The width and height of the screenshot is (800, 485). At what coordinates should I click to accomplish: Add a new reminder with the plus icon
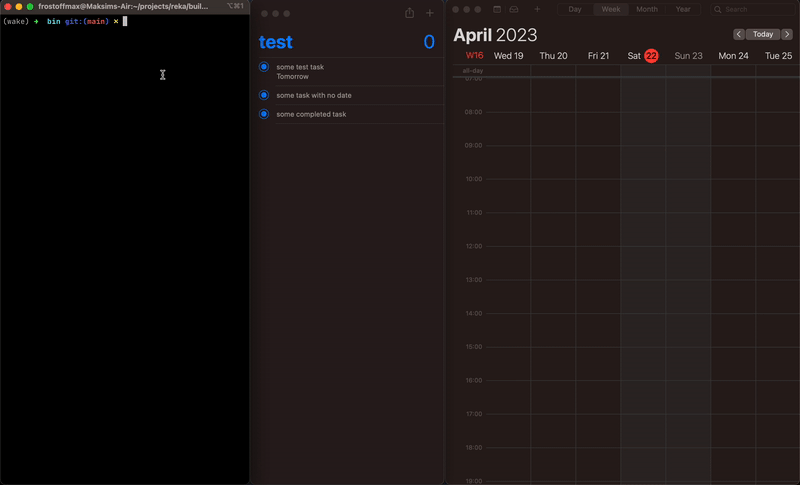pyautogui.click(x=430, y=13)
